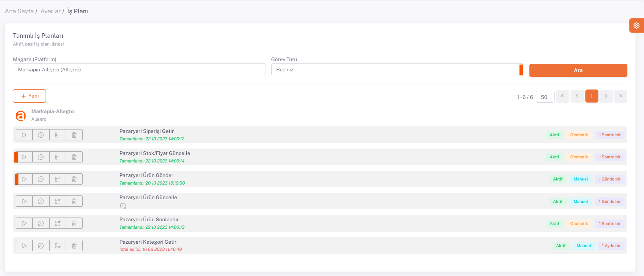The height and width of the screenshot is (276, 644).
Task: Change the page size field showing 50
Action: [x=545, y=97]
